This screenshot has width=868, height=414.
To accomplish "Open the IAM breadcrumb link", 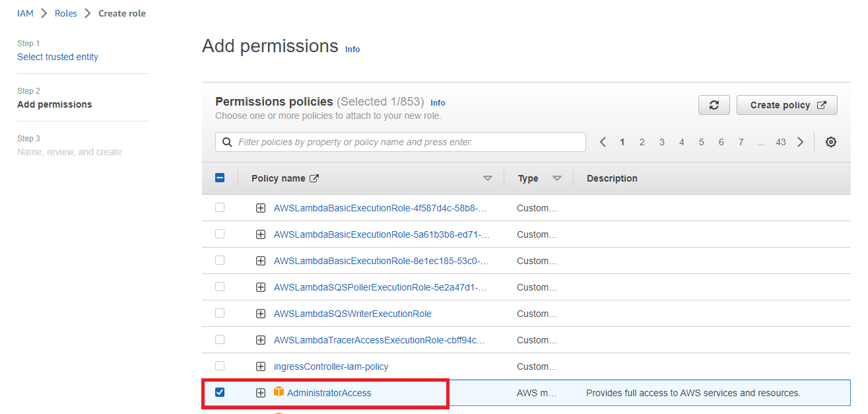I will point(25,13).
